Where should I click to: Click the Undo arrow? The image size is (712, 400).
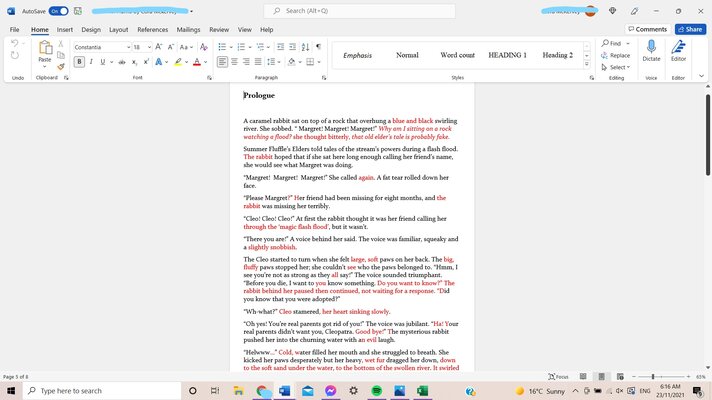pyautogui.click(x=15, y=44)
